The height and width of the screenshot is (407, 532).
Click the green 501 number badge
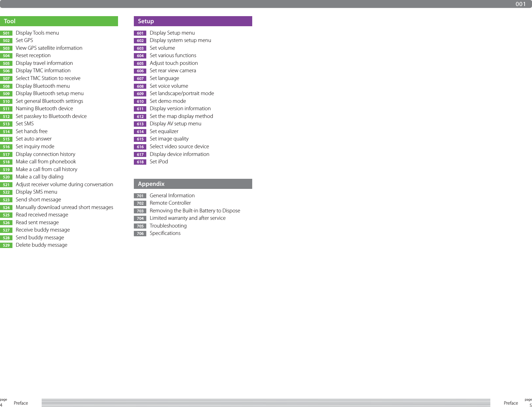6,33
